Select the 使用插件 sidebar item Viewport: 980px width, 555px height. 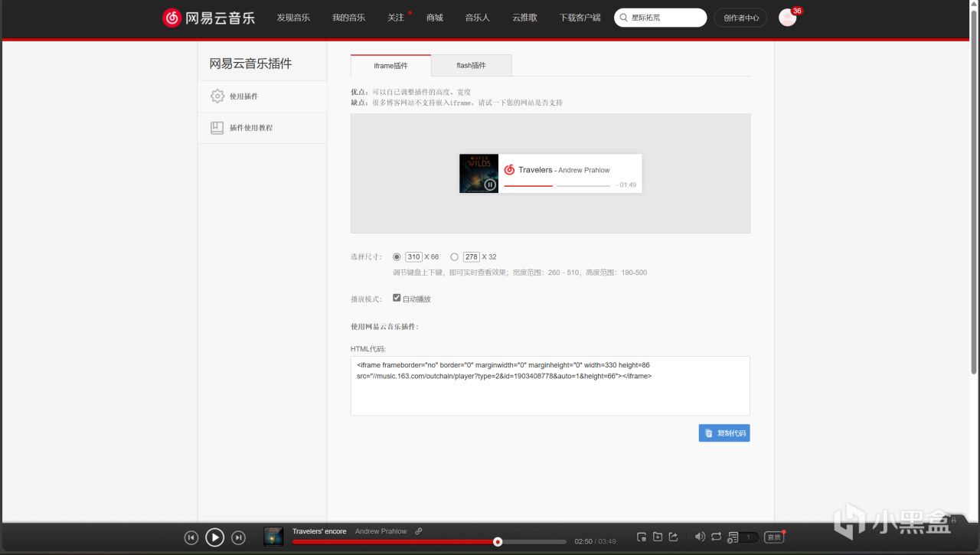coord(262,96)
